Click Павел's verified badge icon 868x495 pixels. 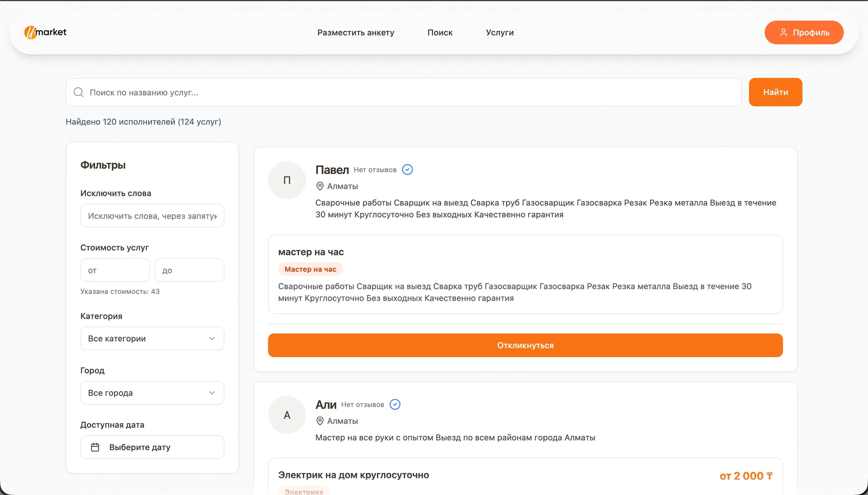408,170
